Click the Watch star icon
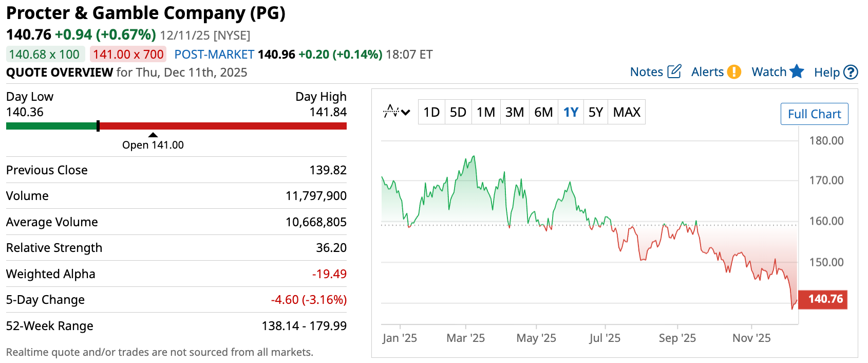 pyautogui.click(x=797, y=71)
